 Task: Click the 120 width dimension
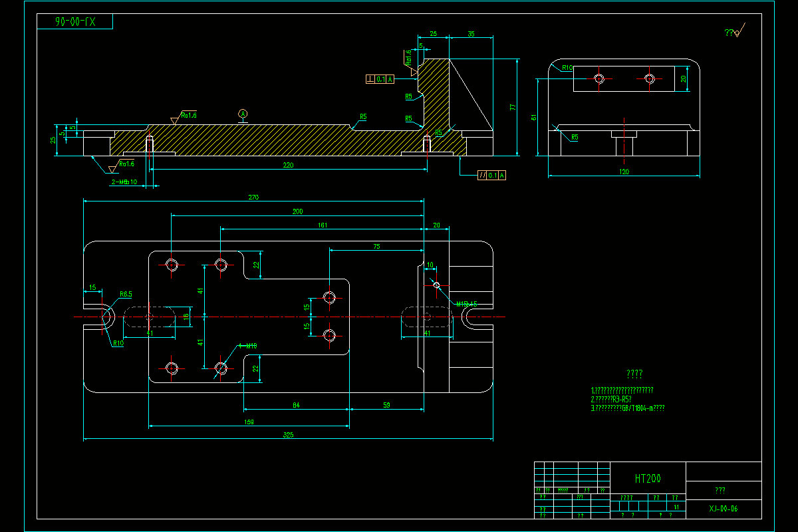point(624,172)
